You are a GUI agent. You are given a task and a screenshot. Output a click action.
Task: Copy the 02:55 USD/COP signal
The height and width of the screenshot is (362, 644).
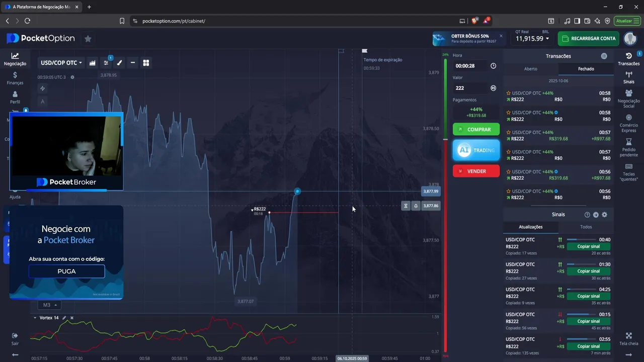tap(588, 346)
